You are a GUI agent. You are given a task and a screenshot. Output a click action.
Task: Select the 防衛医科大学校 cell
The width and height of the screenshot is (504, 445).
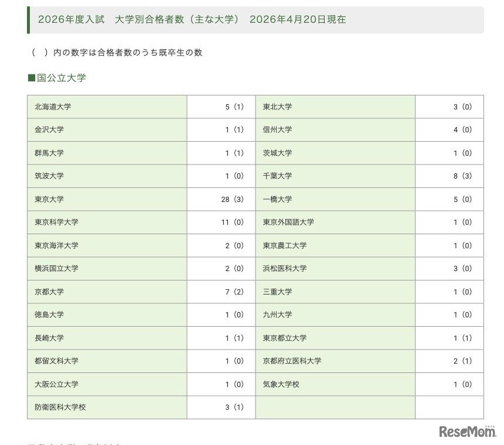pos(107,408)
